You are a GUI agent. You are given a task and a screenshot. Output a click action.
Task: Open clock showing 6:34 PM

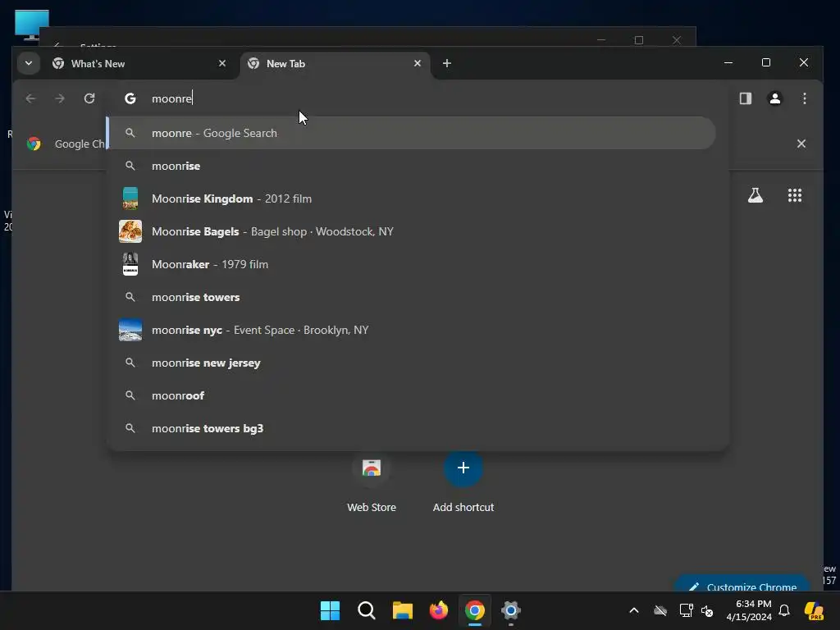[749, 610]
